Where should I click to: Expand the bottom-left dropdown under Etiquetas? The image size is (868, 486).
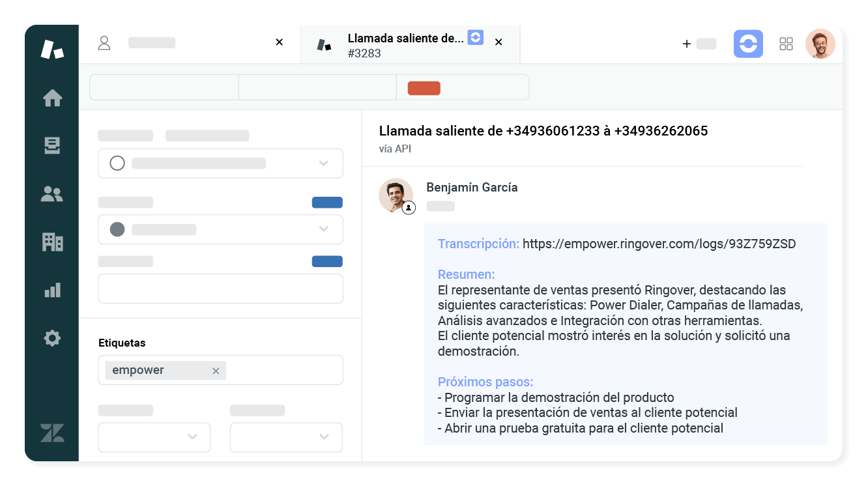[x=192, y=437]
